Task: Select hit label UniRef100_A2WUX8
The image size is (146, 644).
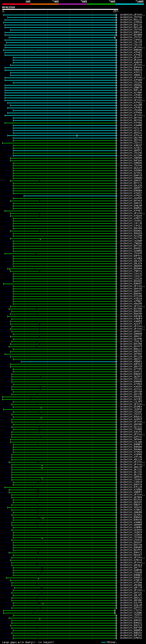Action: [x=131, y=63]
